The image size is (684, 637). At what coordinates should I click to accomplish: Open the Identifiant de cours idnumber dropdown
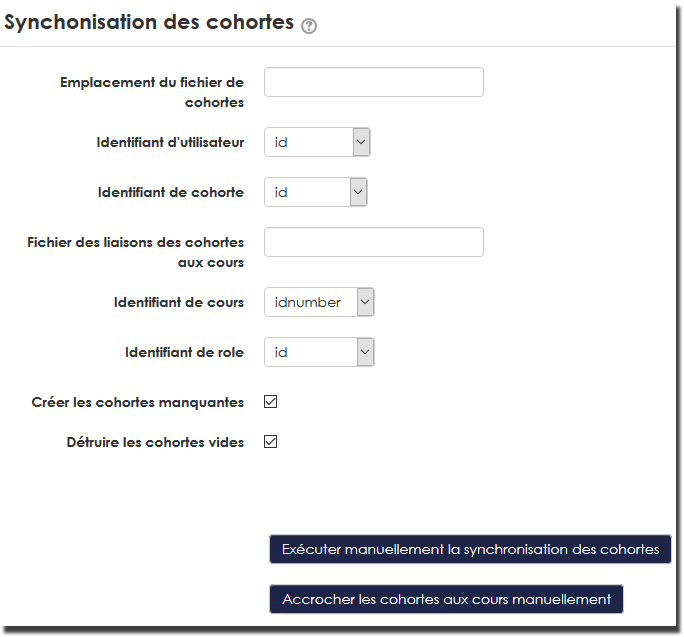[319, 302]
